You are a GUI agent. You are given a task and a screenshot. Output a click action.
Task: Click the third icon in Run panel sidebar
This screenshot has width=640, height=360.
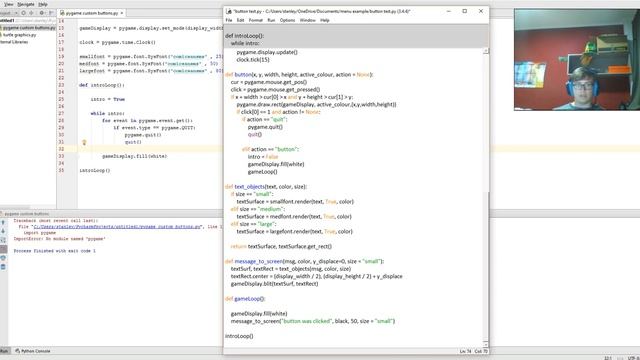tap(3, 240)
